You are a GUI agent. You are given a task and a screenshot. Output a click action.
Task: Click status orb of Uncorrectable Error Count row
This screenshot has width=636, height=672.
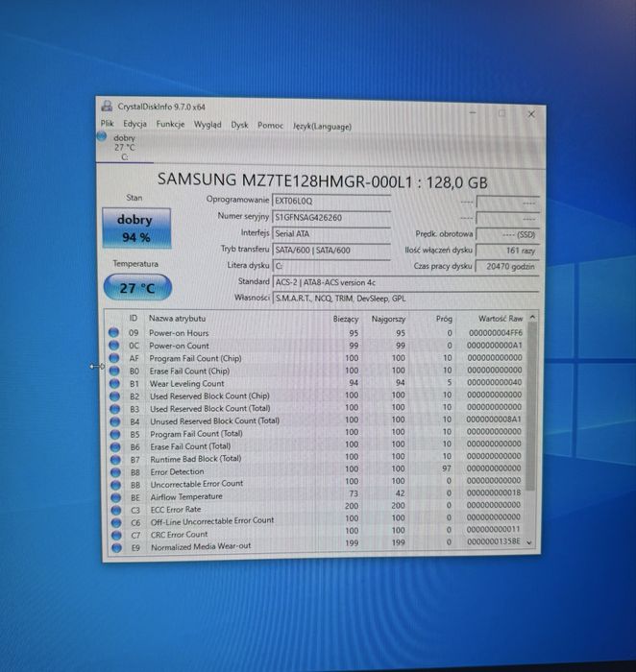click(x=116, y=485)
